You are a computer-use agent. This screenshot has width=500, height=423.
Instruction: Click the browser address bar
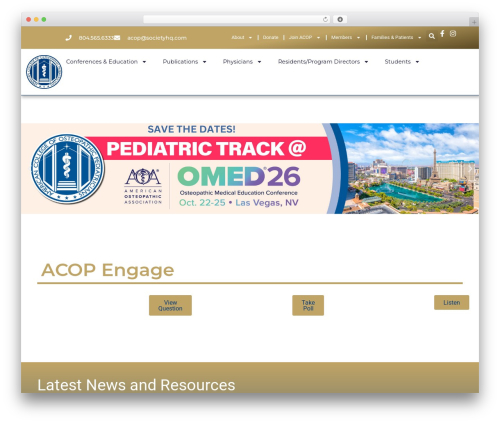point(237,20)
